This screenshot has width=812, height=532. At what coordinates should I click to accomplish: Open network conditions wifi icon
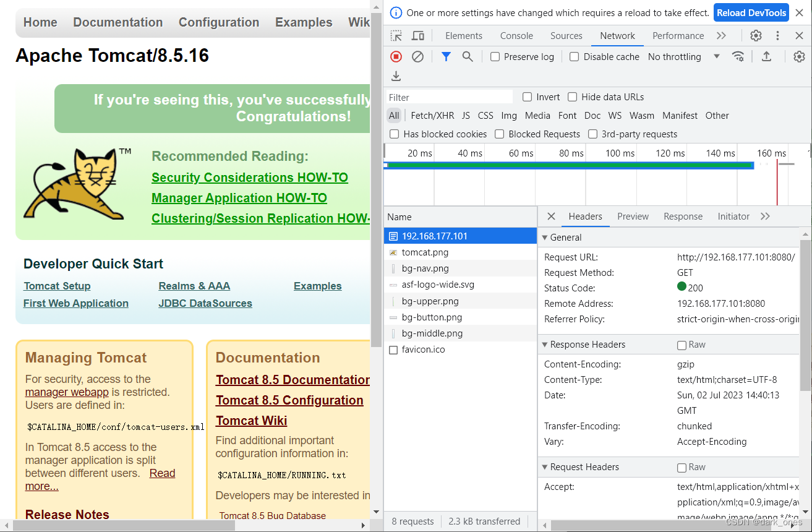pyautogui.click(x=738, y=56)
